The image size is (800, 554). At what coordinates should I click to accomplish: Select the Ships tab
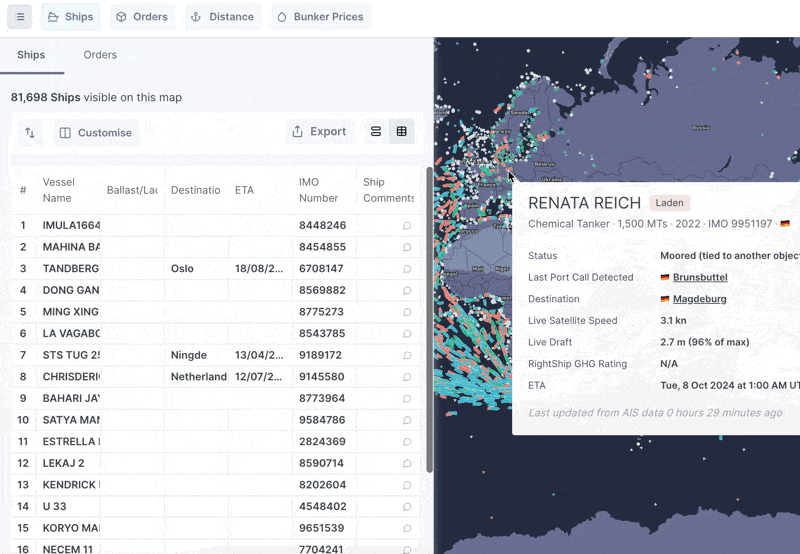pyautogui.click(x=31, y=55)
